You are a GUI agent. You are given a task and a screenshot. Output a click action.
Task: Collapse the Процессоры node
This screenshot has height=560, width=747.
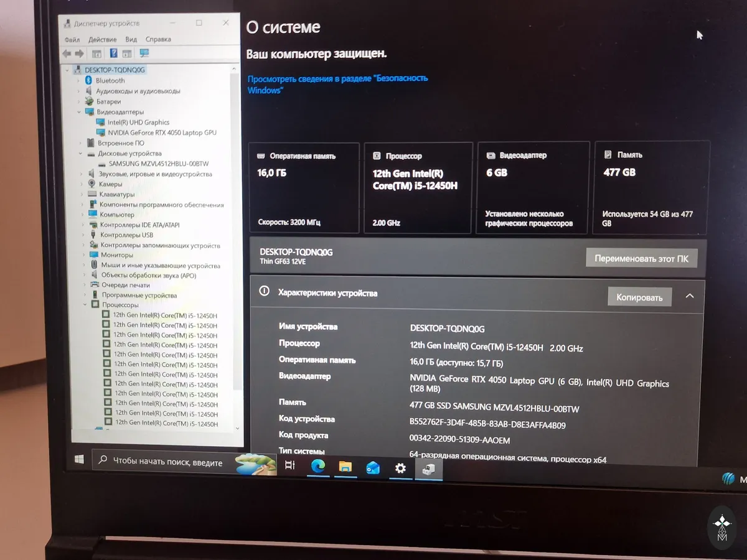click(85, 305)
